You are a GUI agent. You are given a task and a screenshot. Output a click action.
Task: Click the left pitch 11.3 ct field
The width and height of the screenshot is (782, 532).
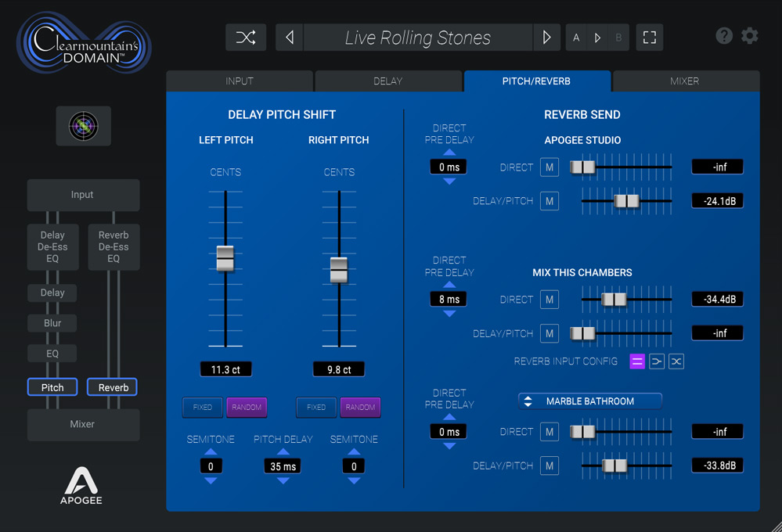click(x=225, y=369)
